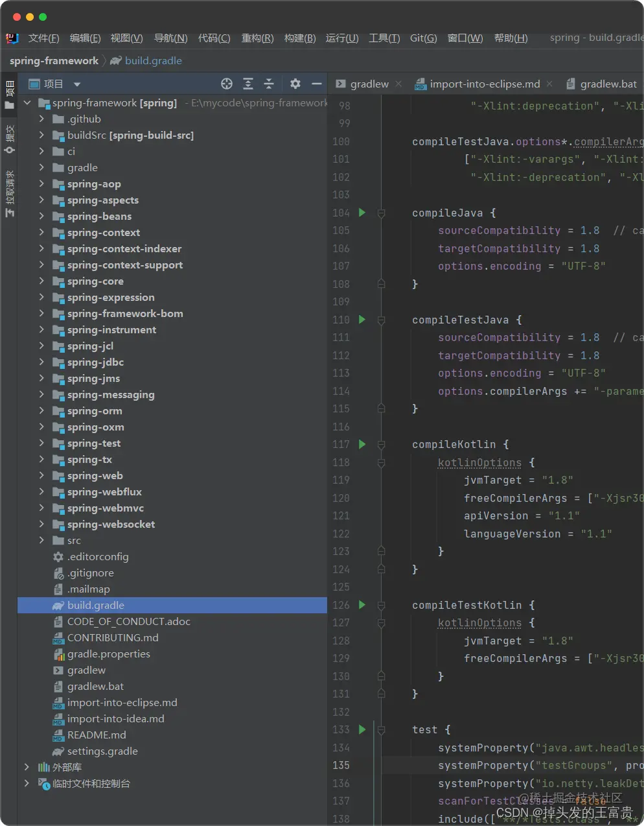
Task: Expand the .github folder
Action: click(41, 119)
